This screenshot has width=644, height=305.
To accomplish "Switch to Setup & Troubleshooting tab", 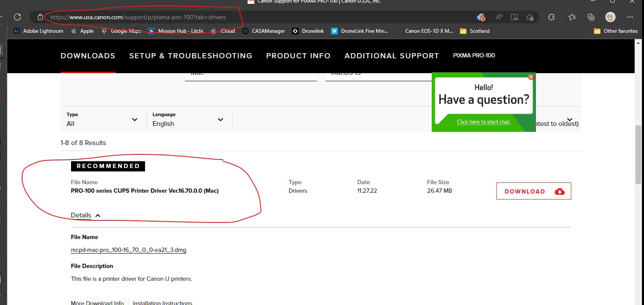I will click(x=191, y=56).
